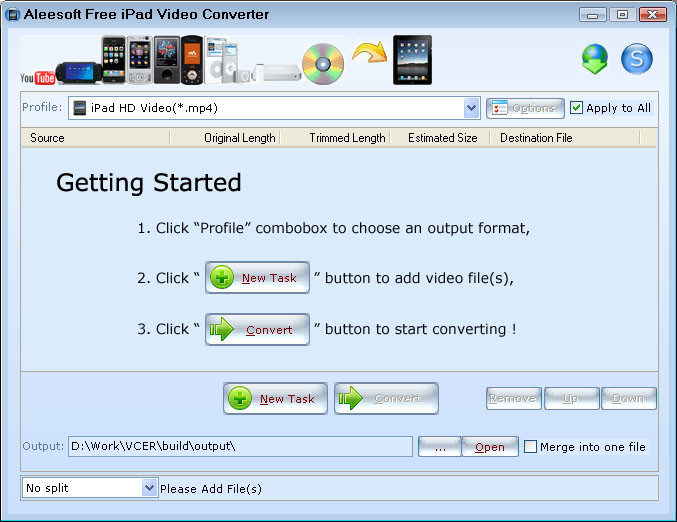
Task: Click the YouTube logo in banner
Action: 38,78
